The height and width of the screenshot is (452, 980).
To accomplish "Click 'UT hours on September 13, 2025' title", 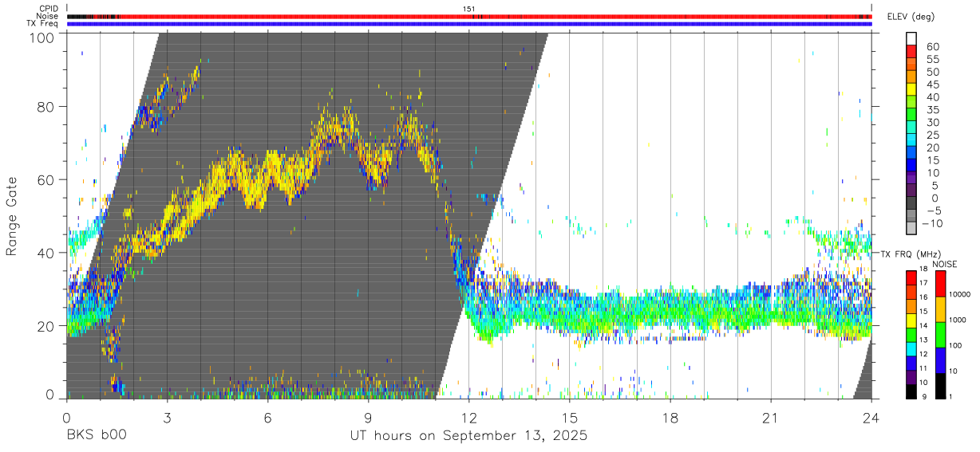I will click(x=468, y=436).
